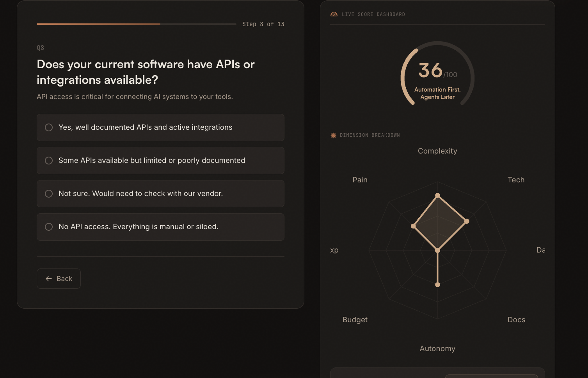
Task: Click the panel at the bottom of the dashboard
Action: coord(437,373)
